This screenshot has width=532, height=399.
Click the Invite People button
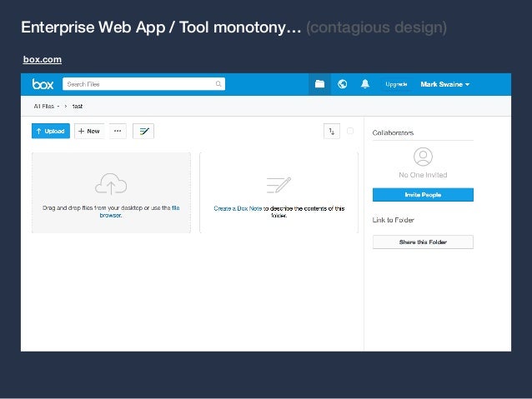point(423,195)
